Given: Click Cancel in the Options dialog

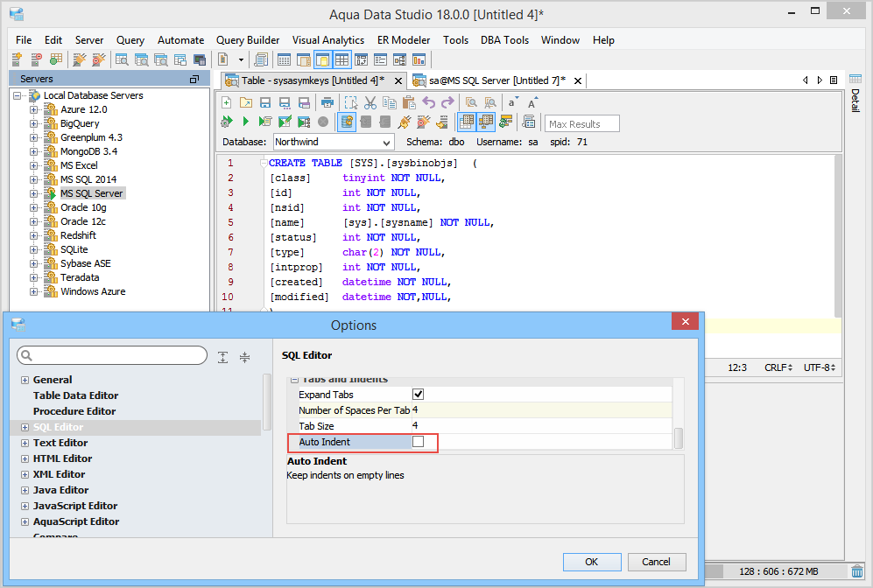Looking at the screenshot, I should click(x=657, y=562).
